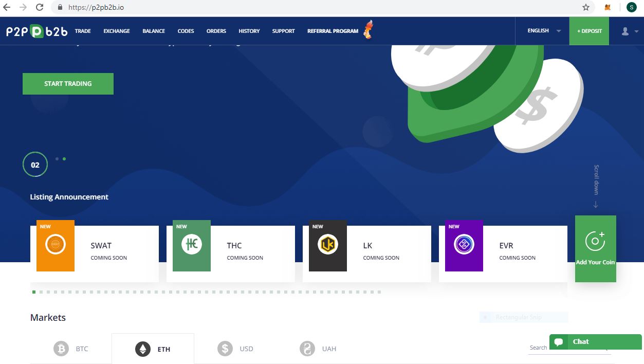Open the EXCHANGE menu item
The image size is (644, 364).
click(x=117, y=31)
